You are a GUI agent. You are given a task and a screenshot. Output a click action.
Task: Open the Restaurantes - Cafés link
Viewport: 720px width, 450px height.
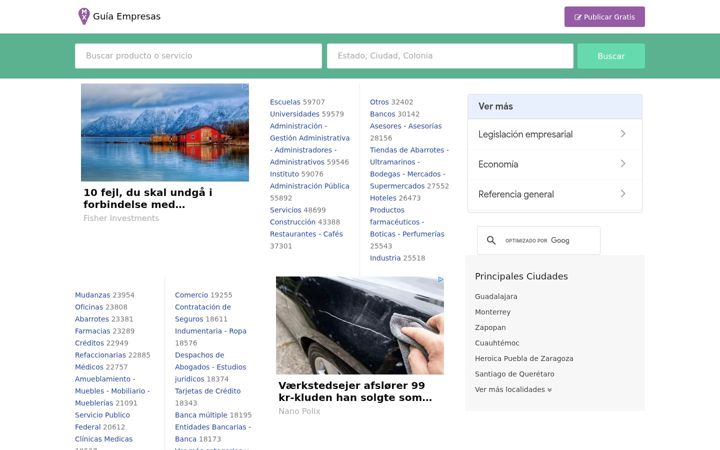pyautogui.click(x=306, y=234)
